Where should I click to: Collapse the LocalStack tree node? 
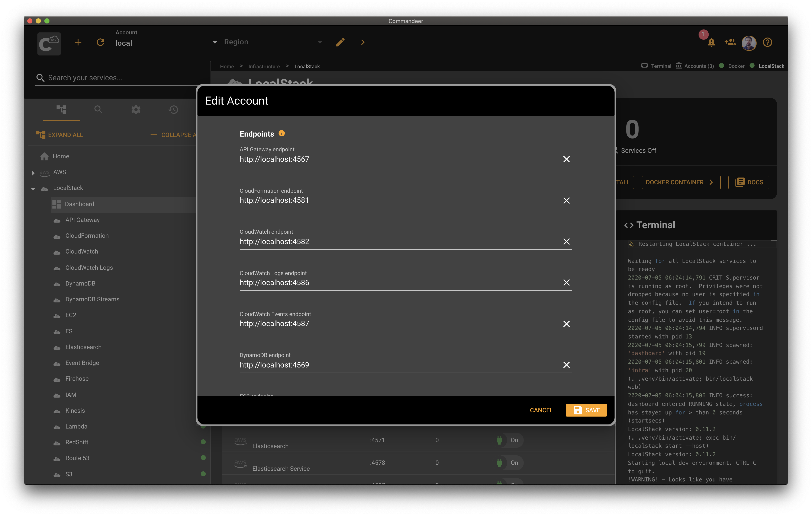(x=33, y=189)
